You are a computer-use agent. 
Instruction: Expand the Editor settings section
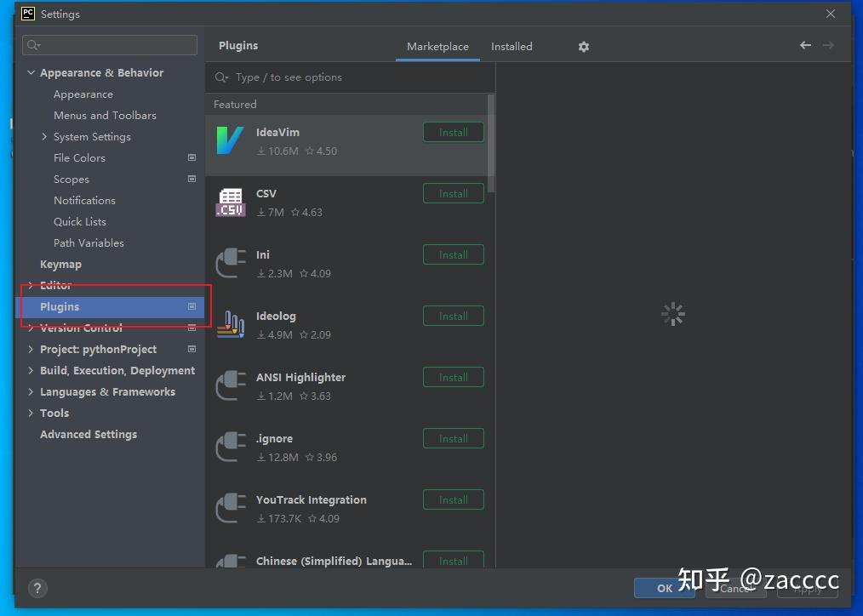coord(31,285)
